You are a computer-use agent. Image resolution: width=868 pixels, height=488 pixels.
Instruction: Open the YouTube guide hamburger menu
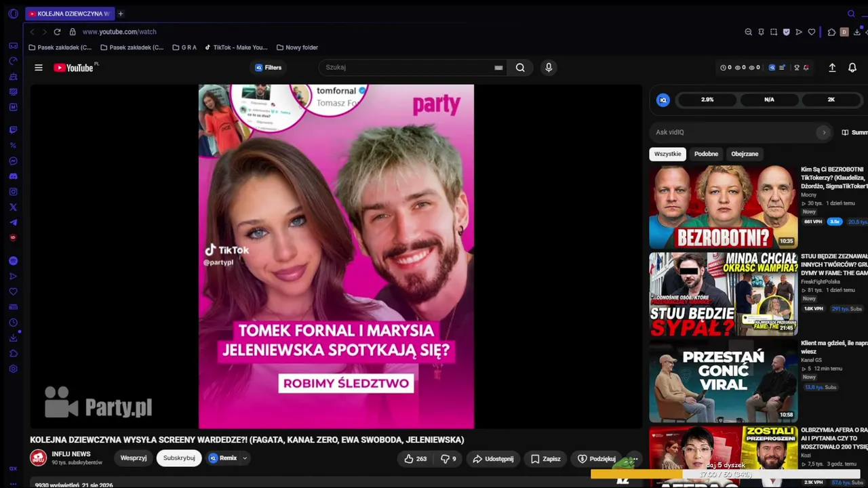point(39,68)
